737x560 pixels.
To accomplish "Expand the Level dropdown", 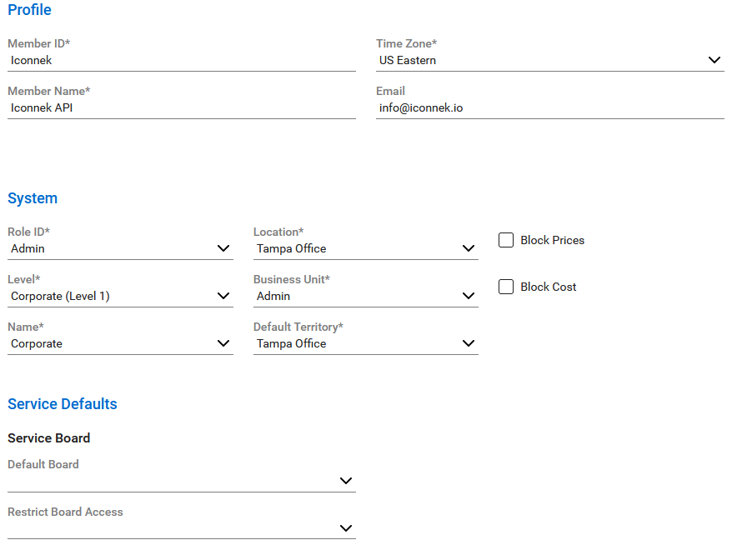I will [x=120, y=296].
